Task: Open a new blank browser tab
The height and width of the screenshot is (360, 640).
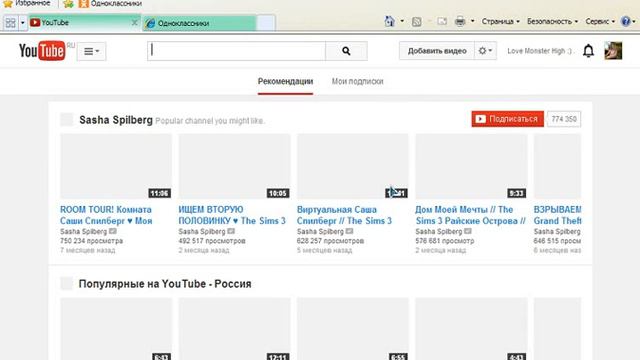Action: 266,23
